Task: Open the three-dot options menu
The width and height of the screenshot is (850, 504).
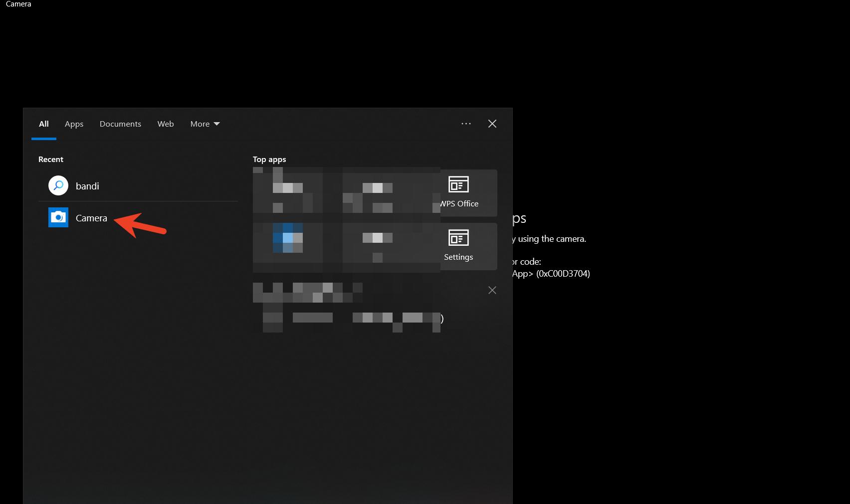Action: [x=466, y=124]
